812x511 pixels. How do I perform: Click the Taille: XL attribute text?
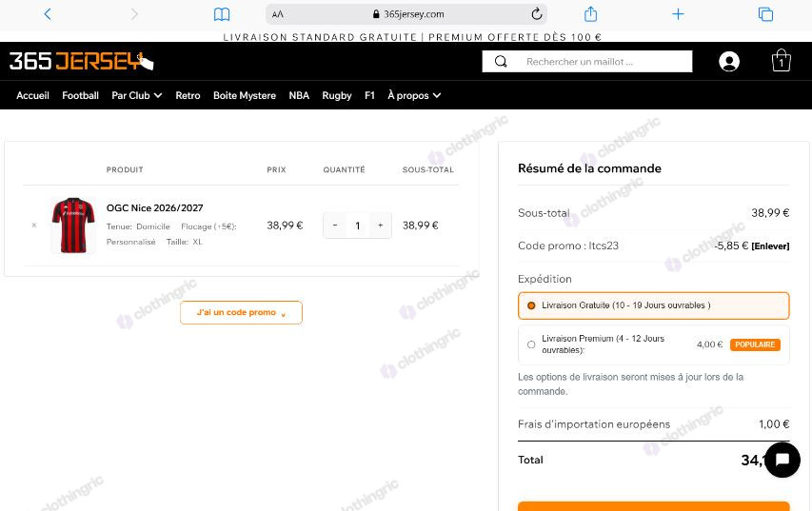click(x=185, y=242)
